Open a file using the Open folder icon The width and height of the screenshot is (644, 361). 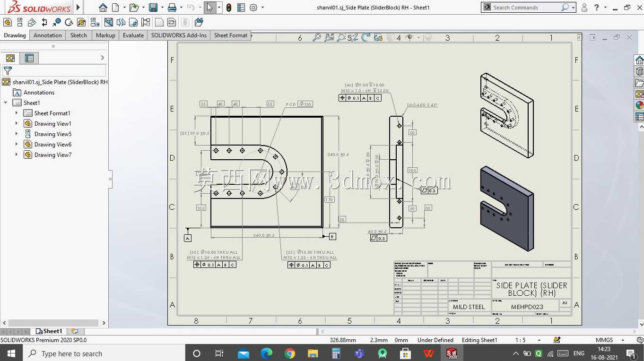pos(134,8)
